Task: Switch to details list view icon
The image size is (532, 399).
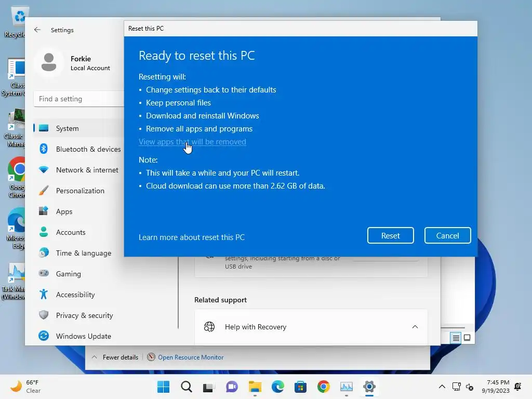Action: point(456,338)
